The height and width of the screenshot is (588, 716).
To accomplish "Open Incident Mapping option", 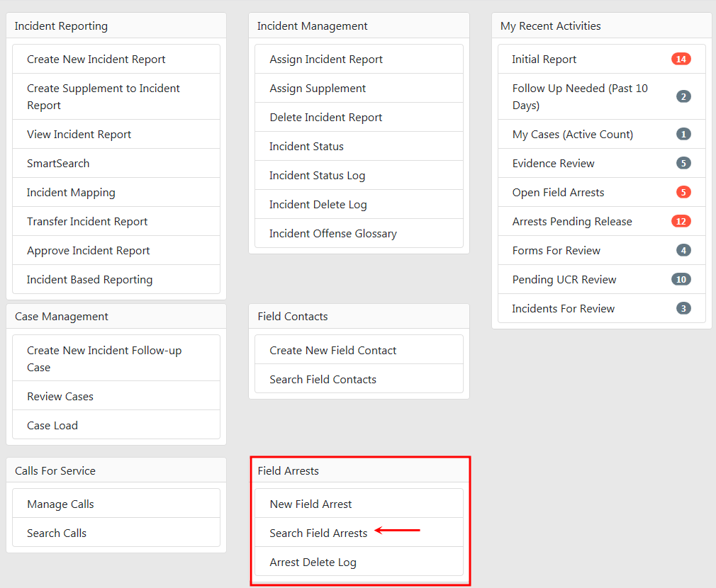I will click(71, 193).
